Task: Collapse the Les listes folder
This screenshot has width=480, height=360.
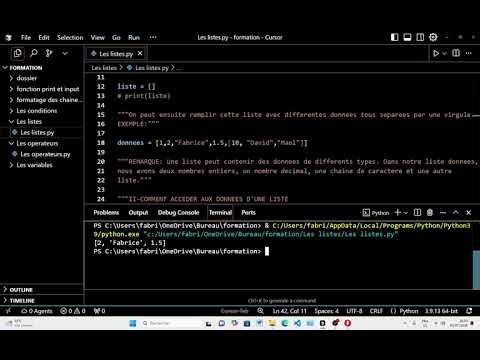Action: [x=29, y=122]
